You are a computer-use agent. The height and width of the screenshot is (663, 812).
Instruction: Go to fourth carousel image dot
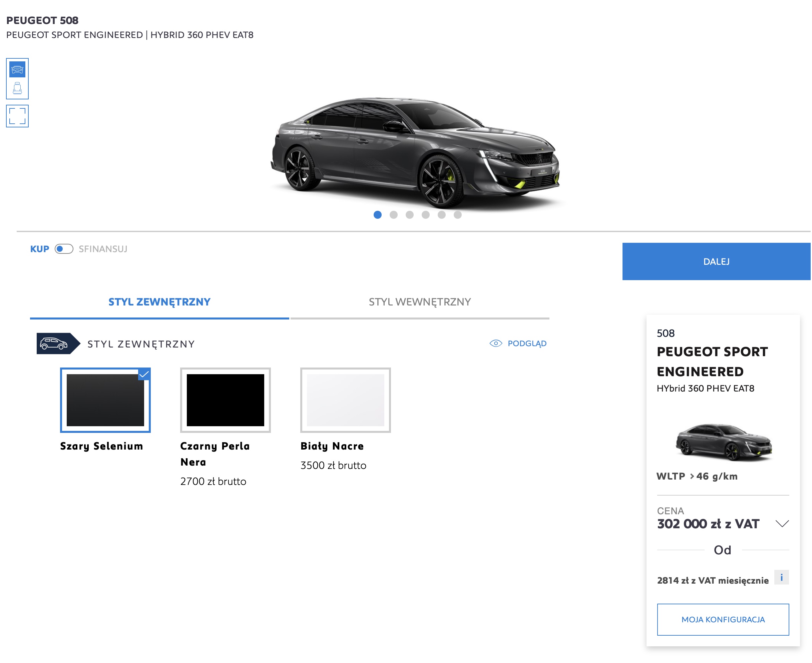coord(426,215)
